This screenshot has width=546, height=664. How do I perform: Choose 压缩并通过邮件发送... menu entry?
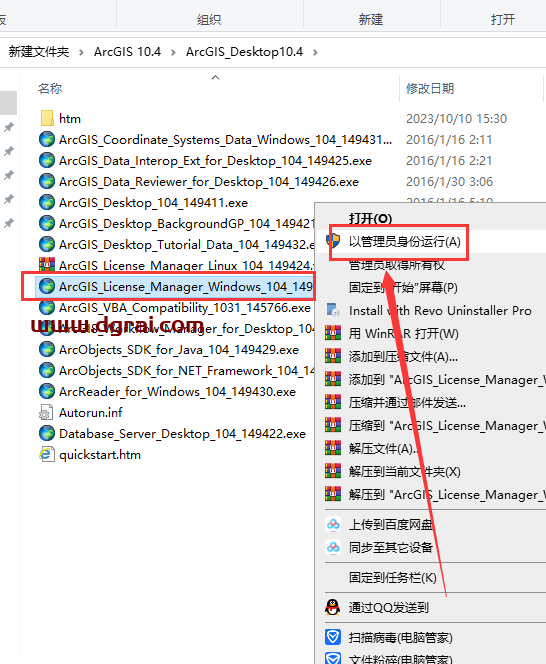click(407, 402)
